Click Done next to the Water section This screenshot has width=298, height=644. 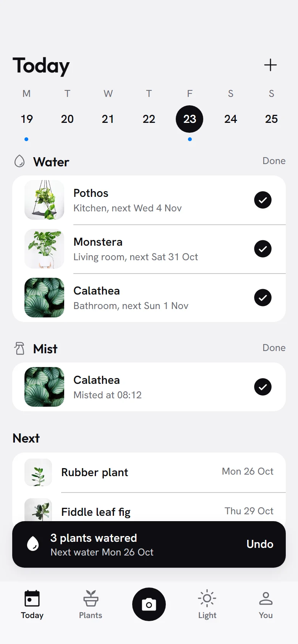[274, 161]
